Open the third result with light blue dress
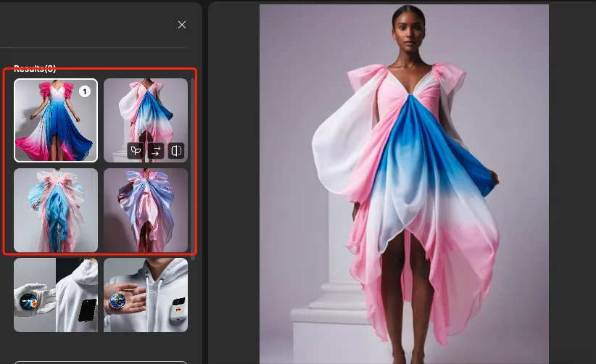 [x=55, y=210]
